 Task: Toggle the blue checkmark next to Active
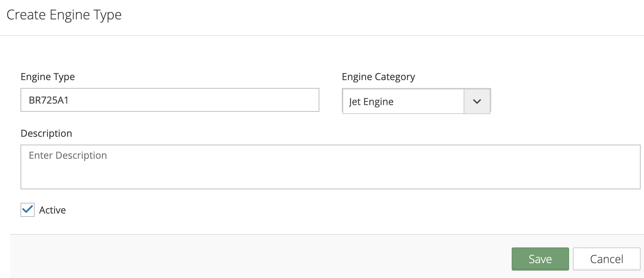click(28, 210)
